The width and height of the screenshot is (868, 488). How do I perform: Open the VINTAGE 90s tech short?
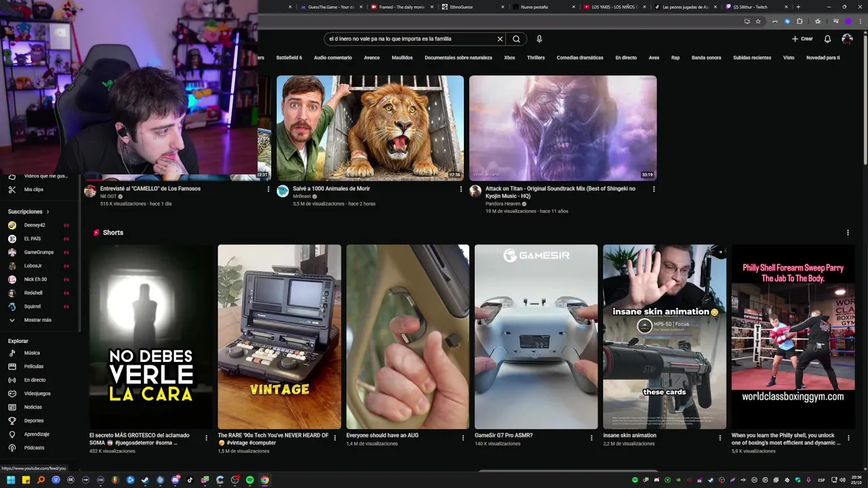(x=279, y=337)
